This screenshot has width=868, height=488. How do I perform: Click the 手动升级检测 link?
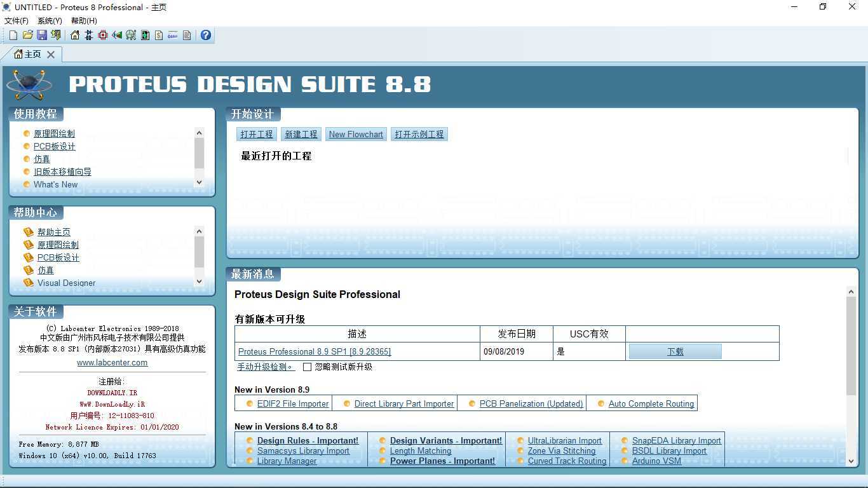266,367
